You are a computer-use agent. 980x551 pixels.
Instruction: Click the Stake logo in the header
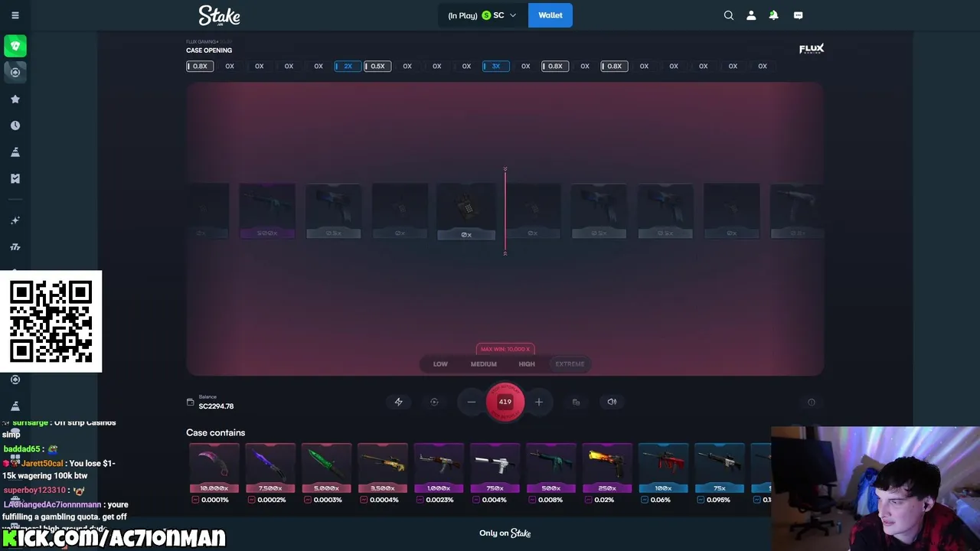point(219,15)
